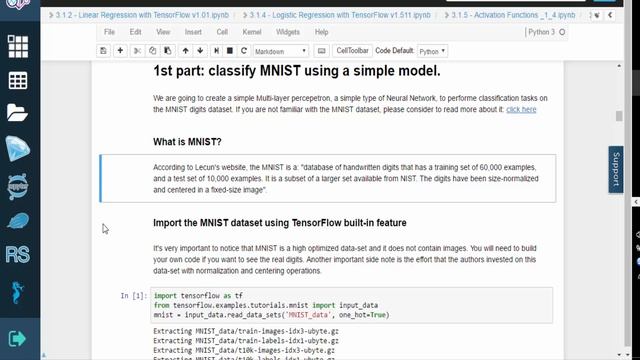This screenshot has width=640, height=360.
Task: Open the Code Default Python dropdown
Action: [432, 51]
